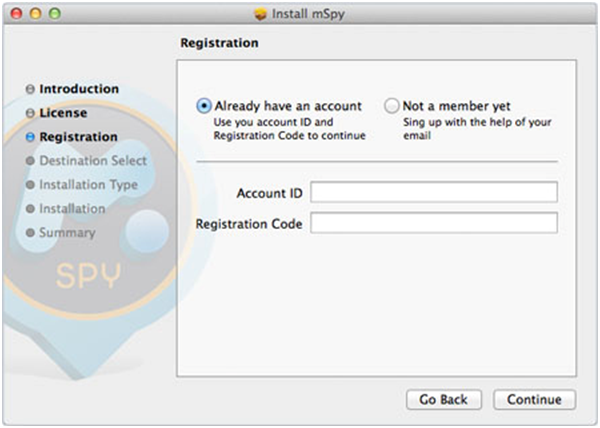Click the Installation step bullet icon
This screenshot has height=428, width=600.
[x=30, y=209]
